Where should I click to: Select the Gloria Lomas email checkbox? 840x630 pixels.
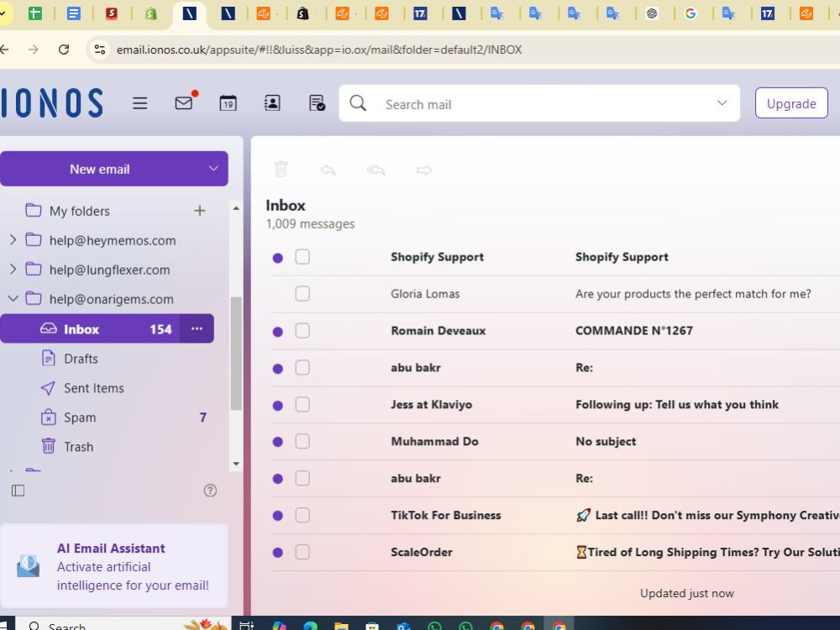302,293
